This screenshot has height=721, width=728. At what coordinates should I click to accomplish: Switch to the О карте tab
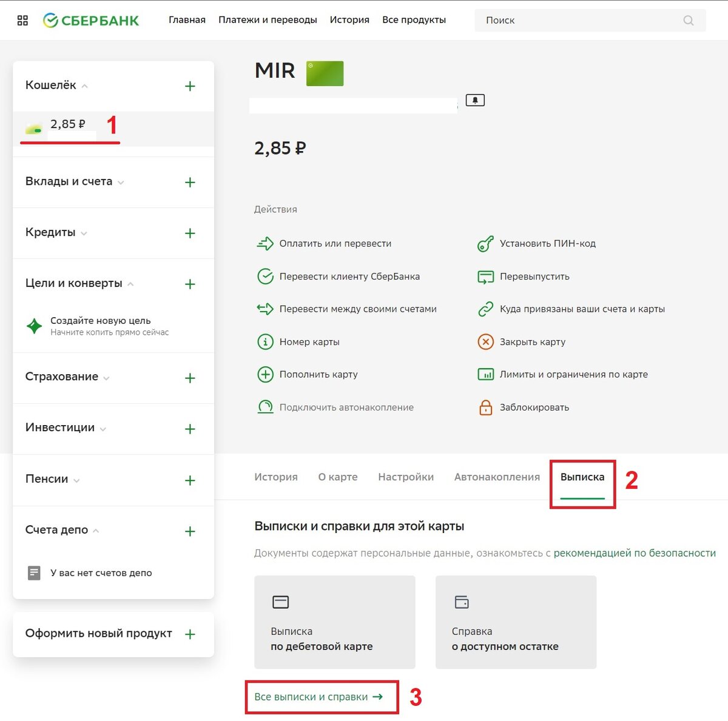click(x=338, y=477)
